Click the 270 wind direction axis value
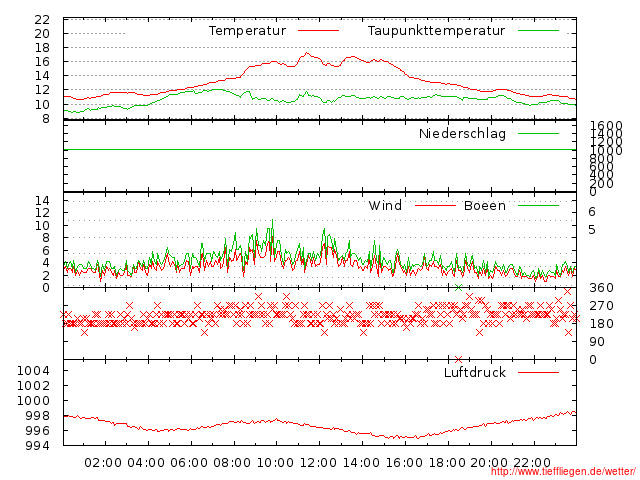The height and width of the screenshot is (480, 640). click(x=601, y=306)
